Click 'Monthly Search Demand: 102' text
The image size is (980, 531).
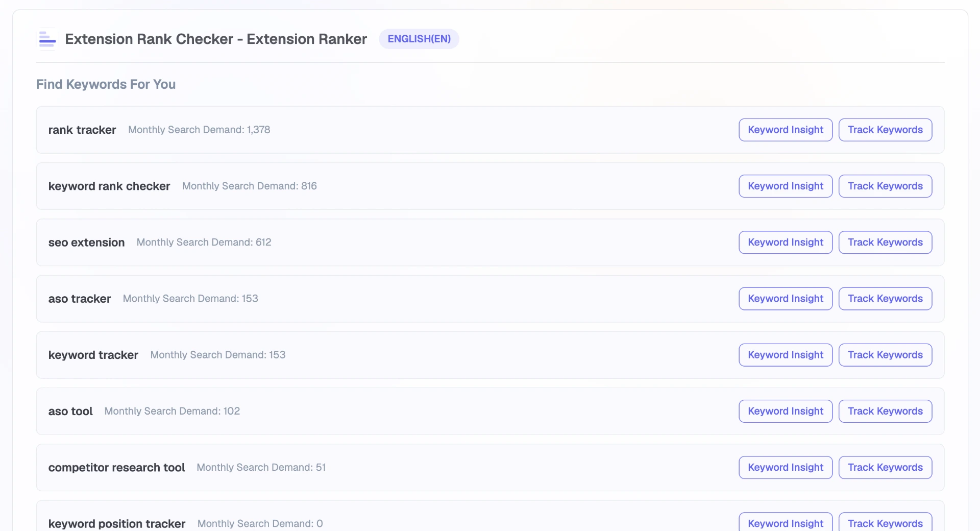coord(172,411)
